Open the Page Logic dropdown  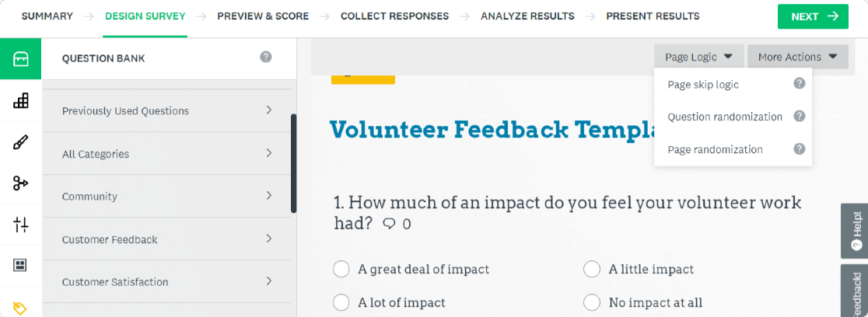(x=698, y=57)
